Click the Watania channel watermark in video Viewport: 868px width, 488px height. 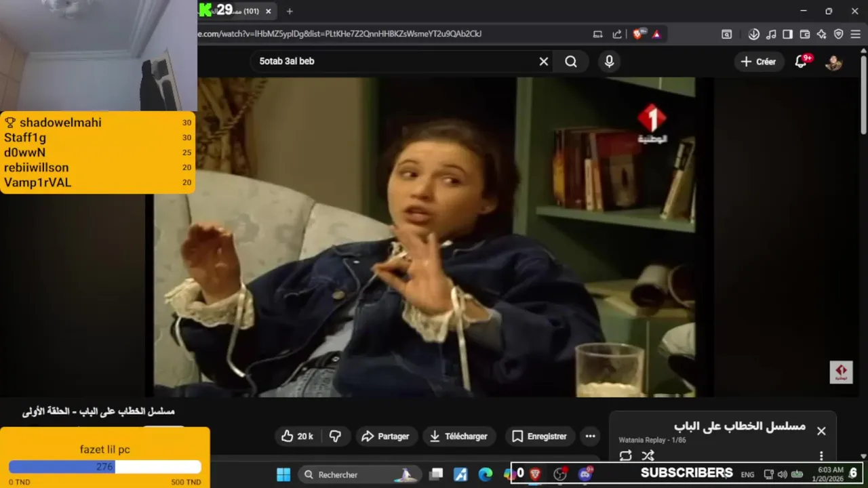click(841, 372)
